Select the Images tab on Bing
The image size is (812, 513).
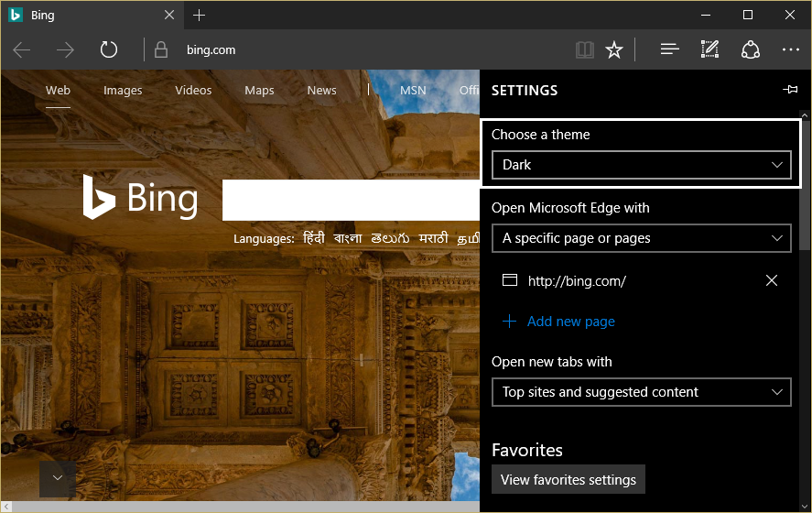[123, 91]
